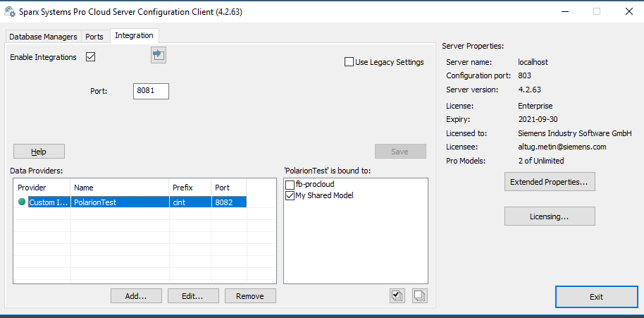
Task: Switch to the Database Managers tab
Action: pyautogui.click(x=43, y=37)
